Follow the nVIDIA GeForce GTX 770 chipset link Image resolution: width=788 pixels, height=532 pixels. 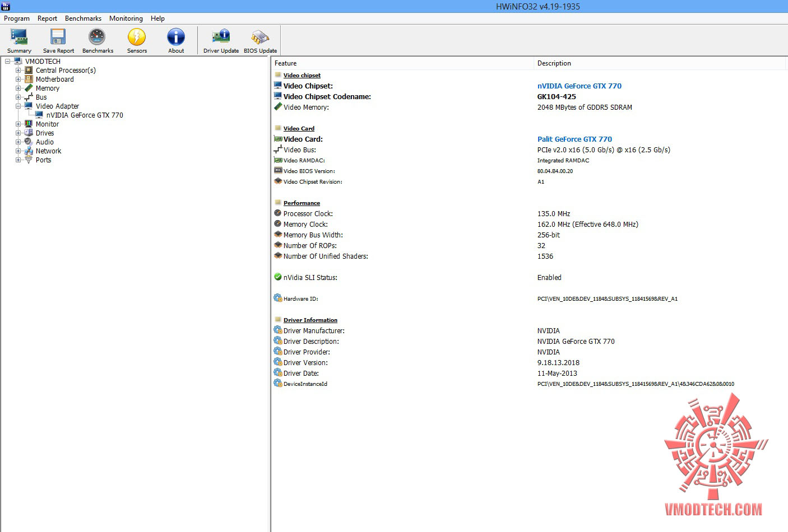(580, 86)
